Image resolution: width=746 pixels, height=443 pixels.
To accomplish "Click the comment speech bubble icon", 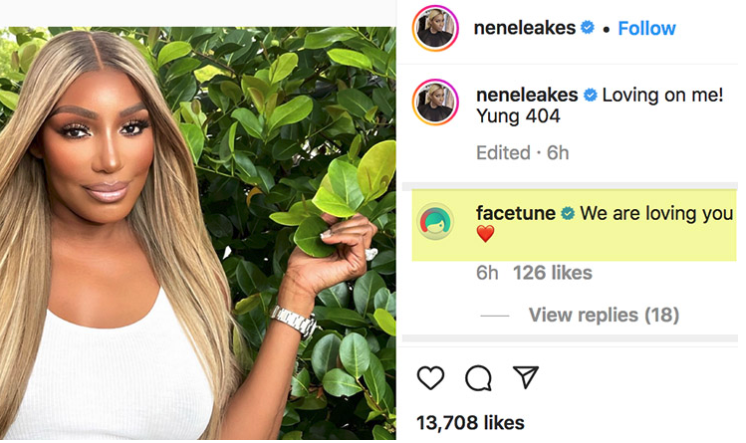I will [478, 378].
